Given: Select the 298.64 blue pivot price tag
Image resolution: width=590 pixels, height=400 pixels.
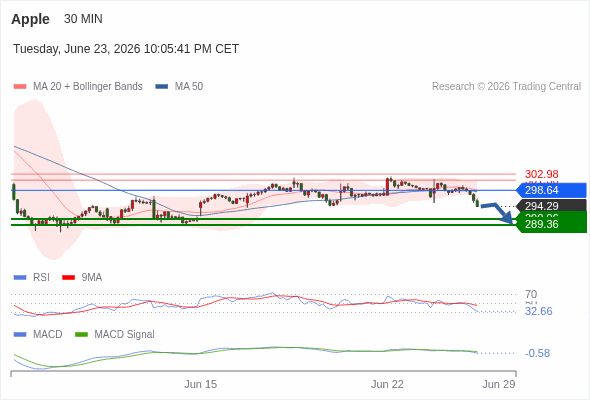Looking at the screenshot, I should coord(551,190).
